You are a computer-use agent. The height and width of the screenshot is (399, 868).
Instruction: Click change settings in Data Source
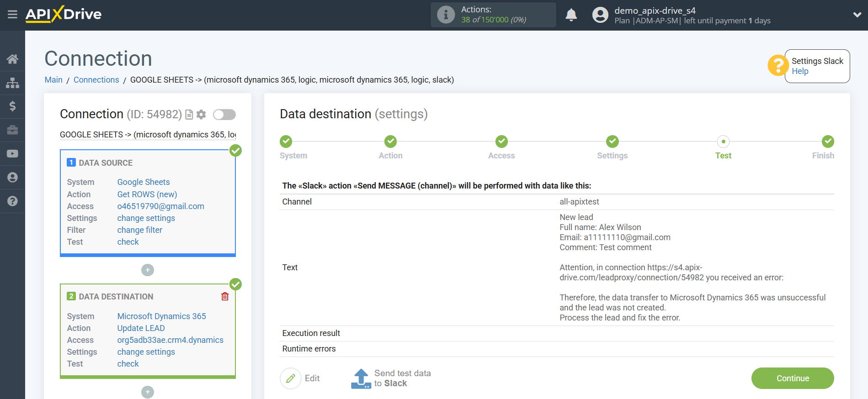(146, 218)
